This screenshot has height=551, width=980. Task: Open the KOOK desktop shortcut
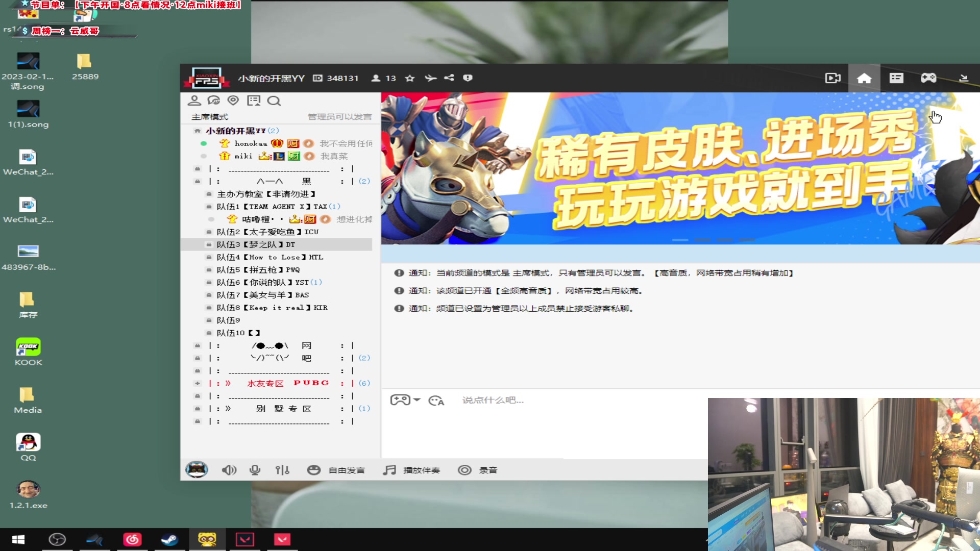(28, 352)
